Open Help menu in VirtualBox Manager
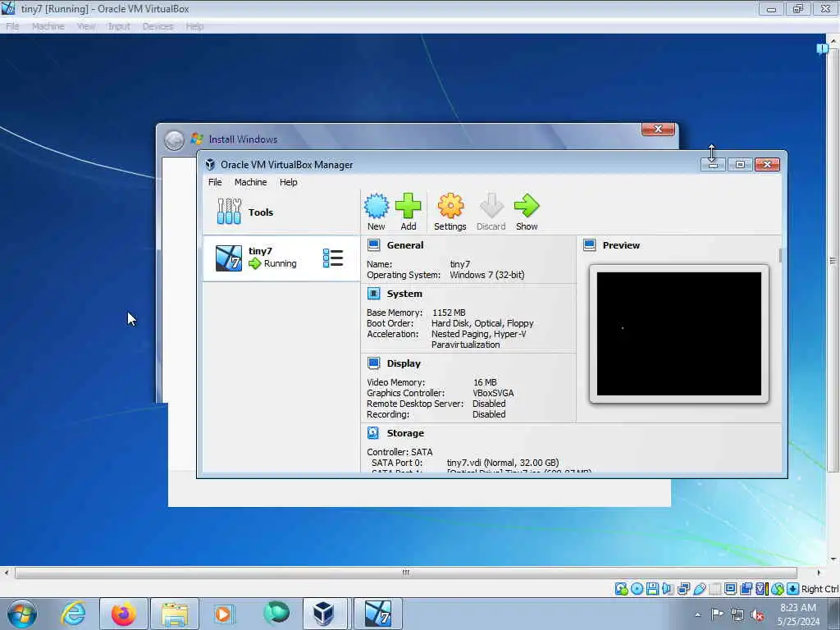Viewport: 840px width, 630px height. pyautogui.click(x=288, y=182)
